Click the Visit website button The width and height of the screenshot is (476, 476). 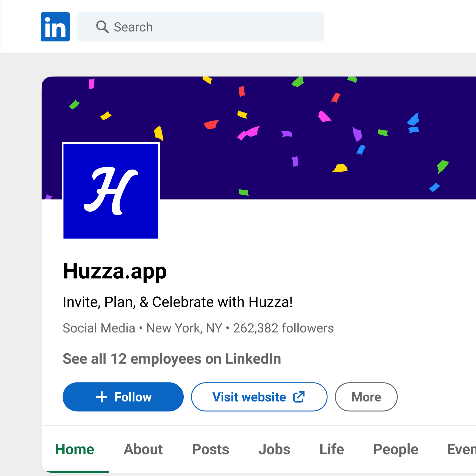pos(259,397)
